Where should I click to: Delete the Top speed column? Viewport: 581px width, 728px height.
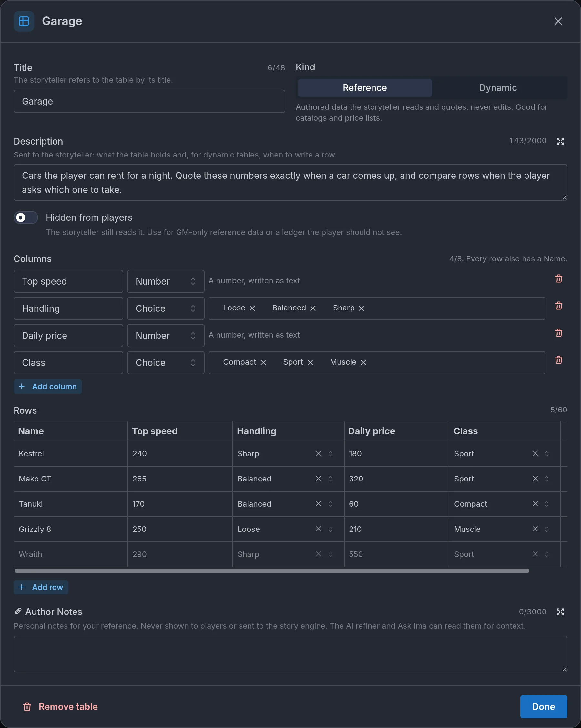point(558,278)
